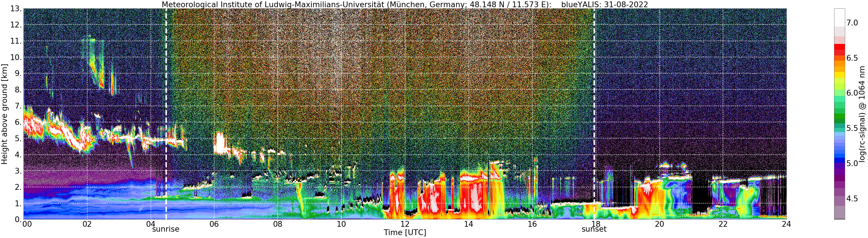868x238 pixels.
Task: Click the '11.' height tick label
Action: pos(16,41)
